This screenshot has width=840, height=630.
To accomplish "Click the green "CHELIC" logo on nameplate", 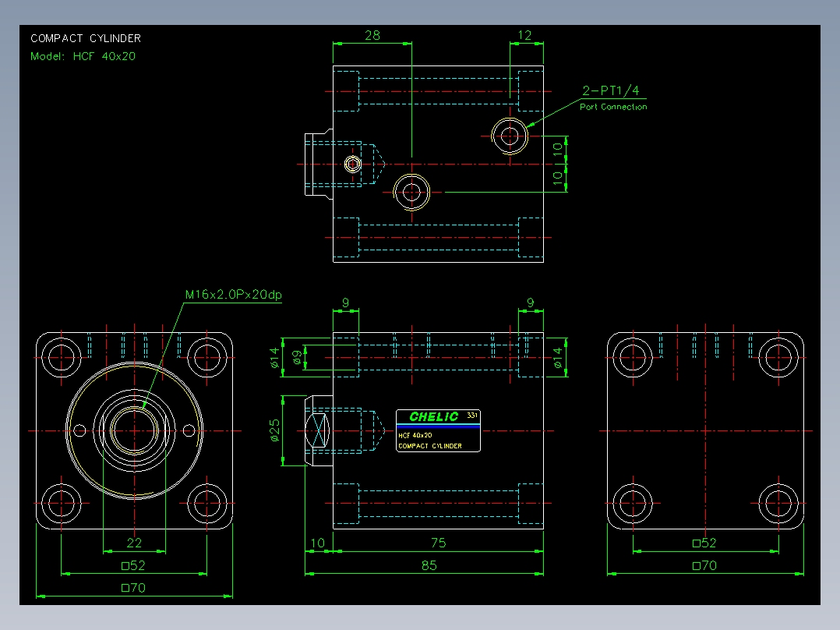I will (x=434, y=416).
